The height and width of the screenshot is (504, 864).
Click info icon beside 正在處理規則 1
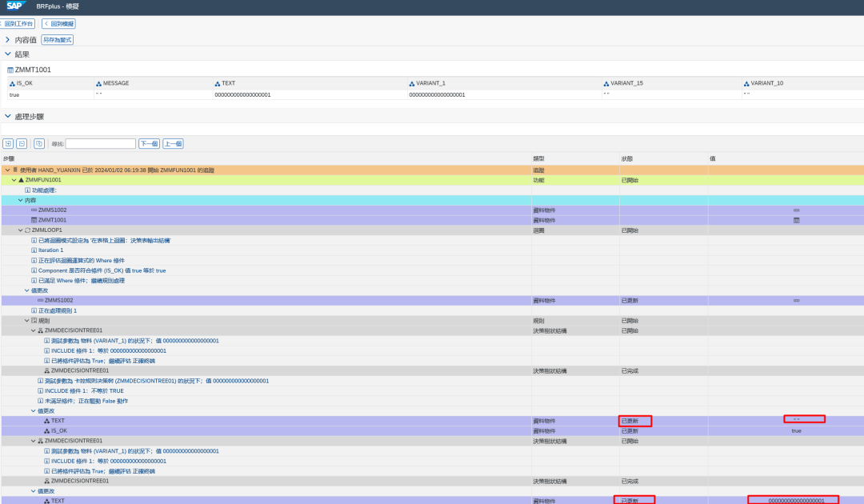pos(34,310)
